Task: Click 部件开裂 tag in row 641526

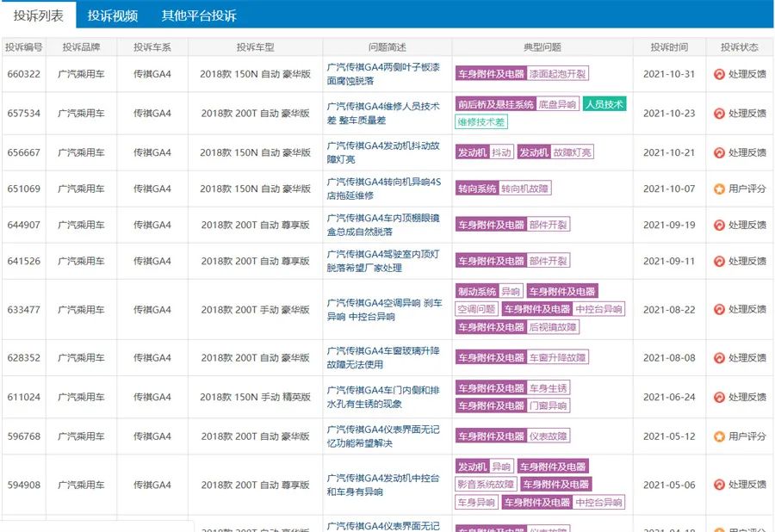Action: 548,261
